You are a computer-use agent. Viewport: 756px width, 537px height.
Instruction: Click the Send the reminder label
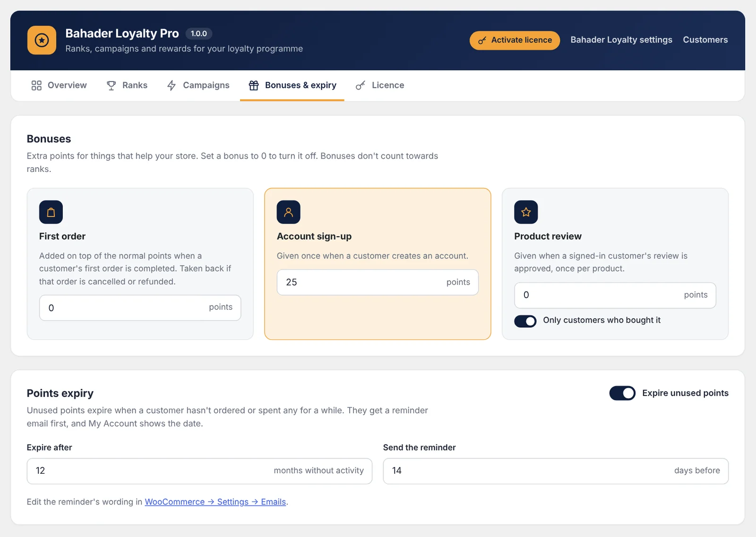click(419, 447)
